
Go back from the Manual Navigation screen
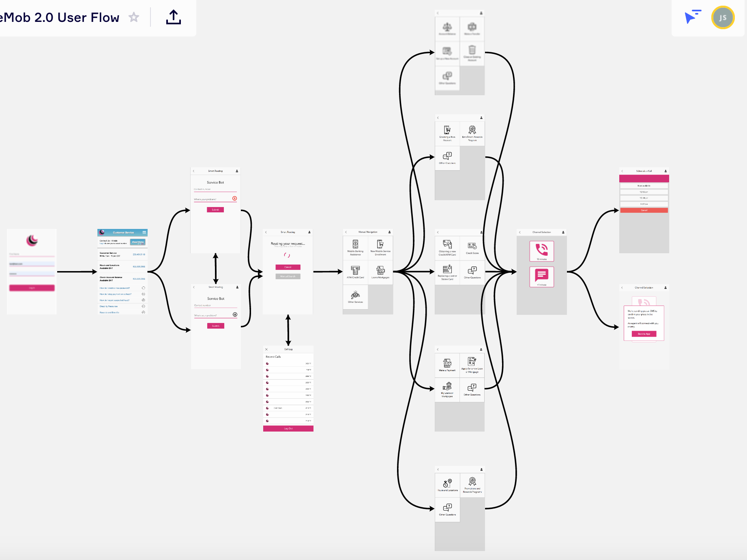click(x=346, y=232)
